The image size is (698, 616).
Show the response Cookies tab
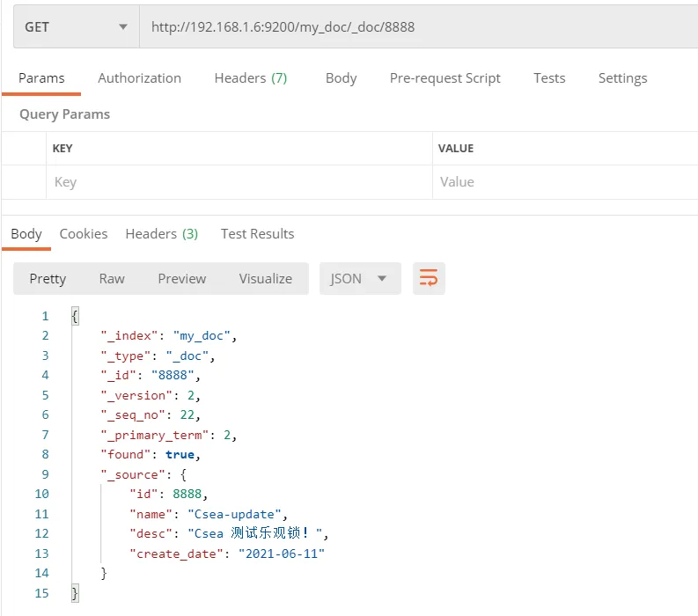[84, 233]
